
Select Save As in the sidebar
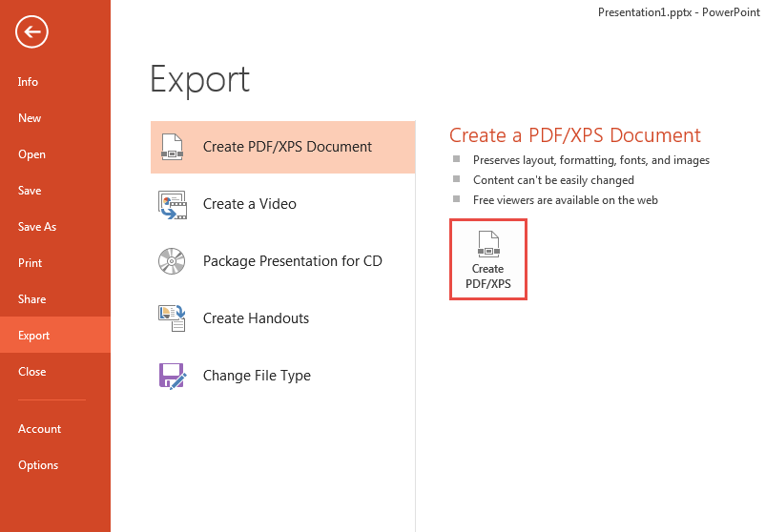(37, 227)
